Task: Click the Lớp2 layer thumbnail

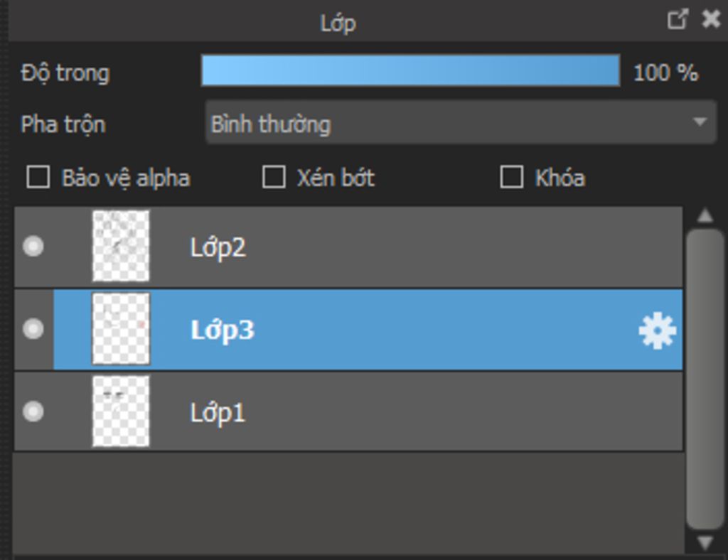Action: 121,246
